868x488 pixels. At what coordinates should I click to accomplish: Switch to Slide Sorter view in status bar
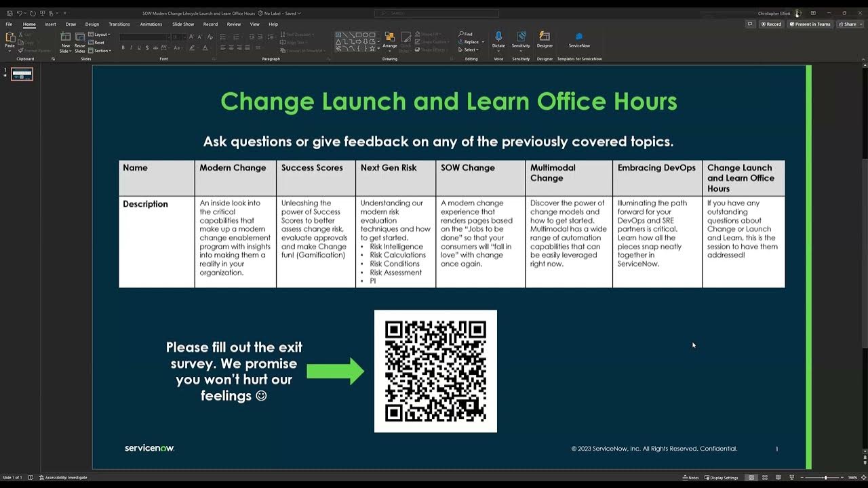point(765,477)
